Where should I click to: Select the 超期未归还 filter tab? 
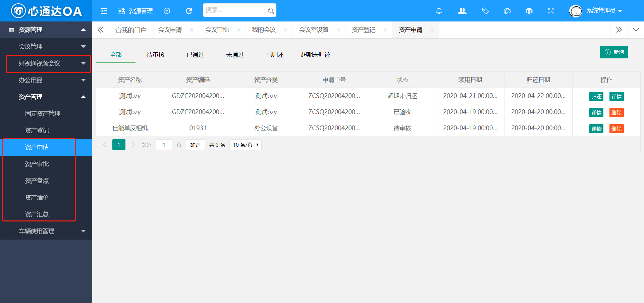316,55
